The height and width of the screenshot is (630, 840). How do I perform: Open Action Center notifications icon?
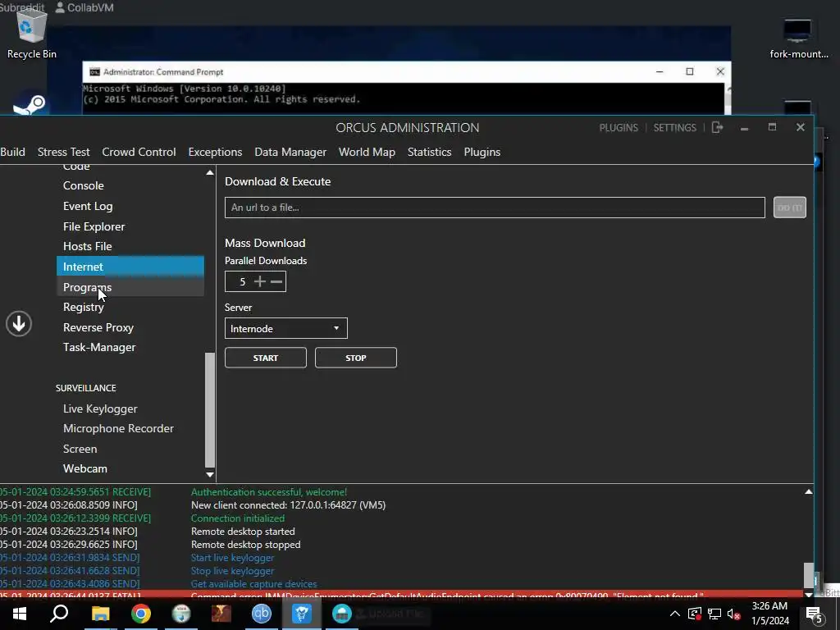pyautogui.click(x=814, y=614)
